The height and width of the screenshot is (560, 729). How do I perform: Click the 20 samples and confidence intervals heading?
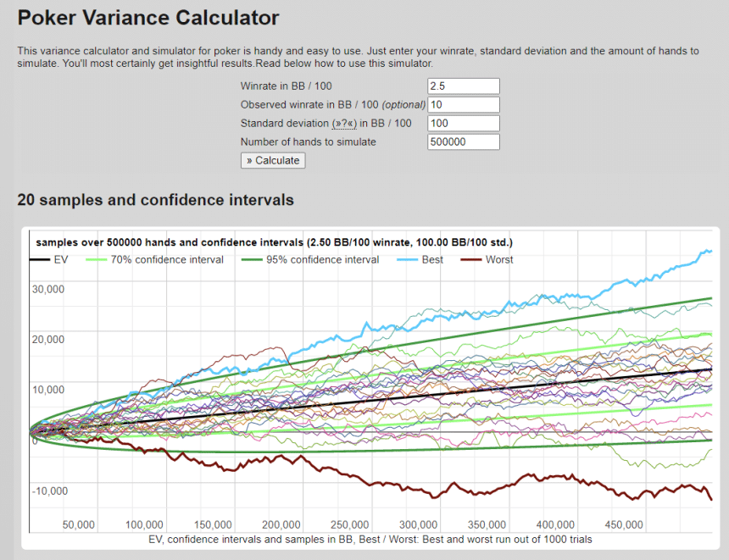[155, 200]
